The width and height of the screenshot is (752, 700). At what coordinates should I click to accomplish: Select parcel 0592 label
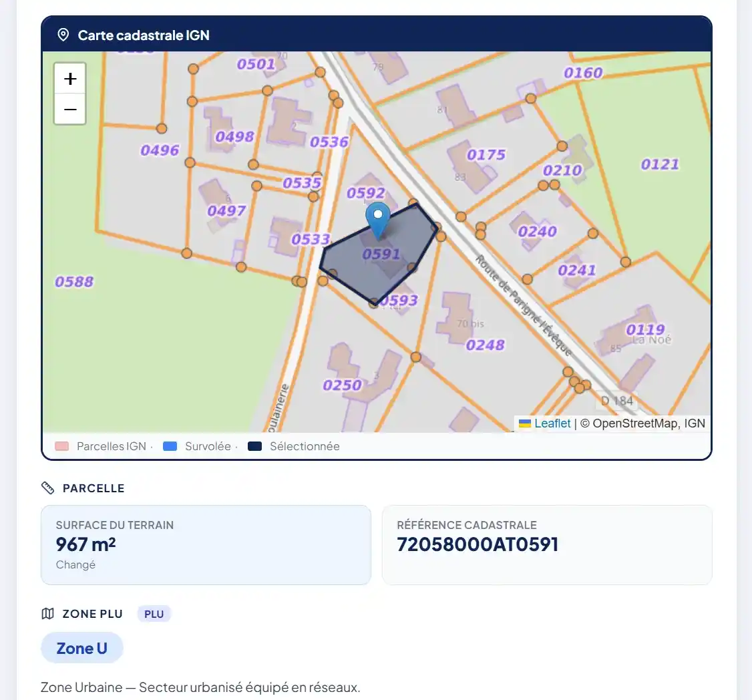pos(366,193)
